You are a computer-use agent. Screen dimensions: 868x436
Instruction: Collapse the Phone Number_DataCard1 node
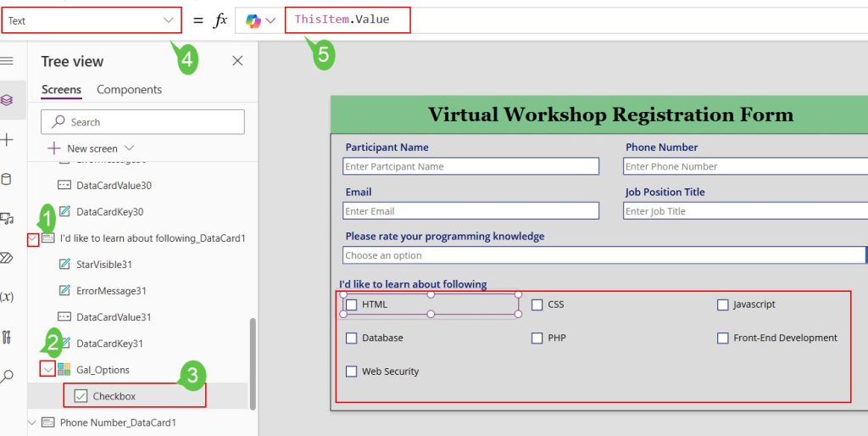(x=32, y=422)
